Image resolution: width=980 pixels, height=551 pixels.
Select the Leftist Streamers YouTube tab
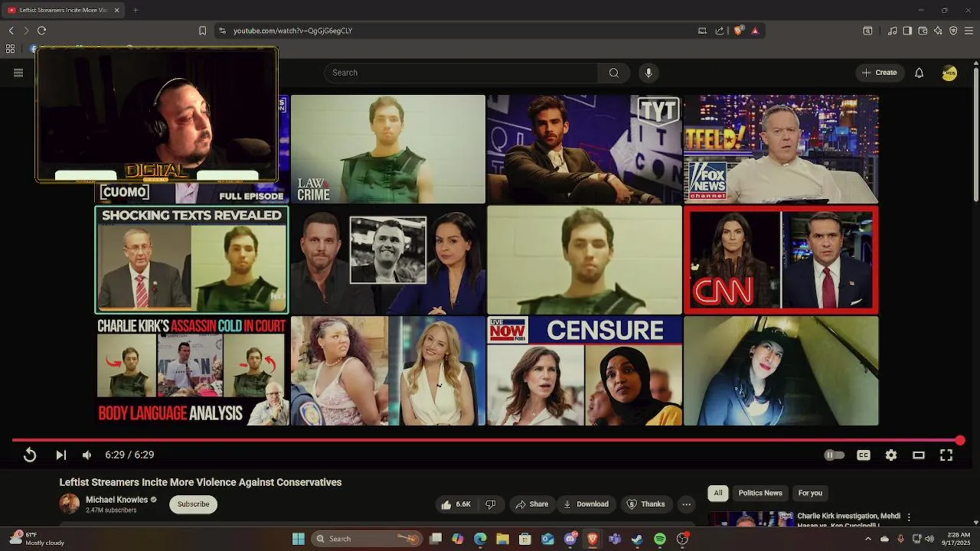64,10
